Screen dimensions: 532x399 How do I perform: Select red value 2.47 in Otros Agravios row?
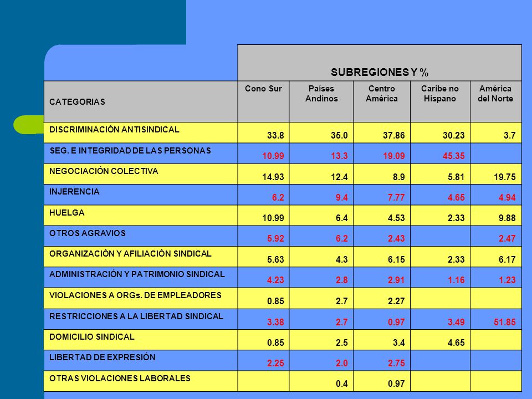(x=507, y=238)
